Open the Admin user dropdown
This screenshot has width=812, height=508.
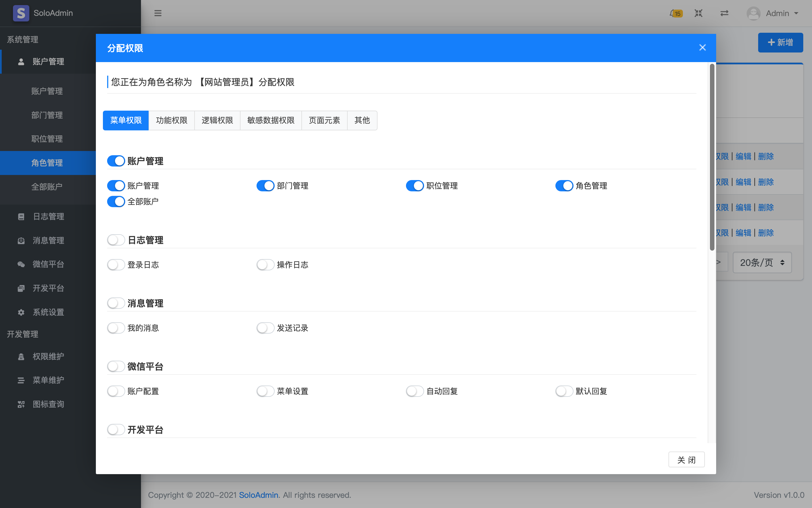tap(773, 13)
